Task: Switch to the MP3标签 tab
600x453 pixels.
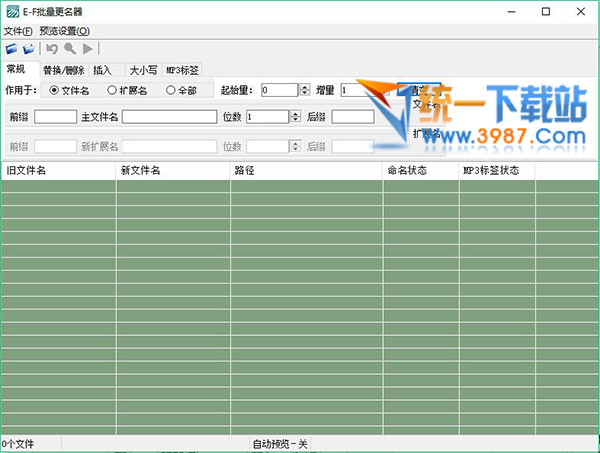Action: 182,70
